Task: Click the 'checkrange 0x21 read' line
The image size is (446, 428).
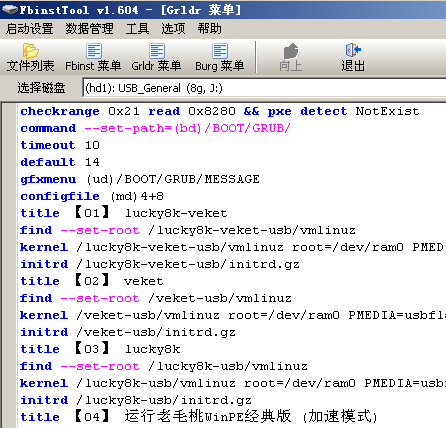Action: [220, 111]
